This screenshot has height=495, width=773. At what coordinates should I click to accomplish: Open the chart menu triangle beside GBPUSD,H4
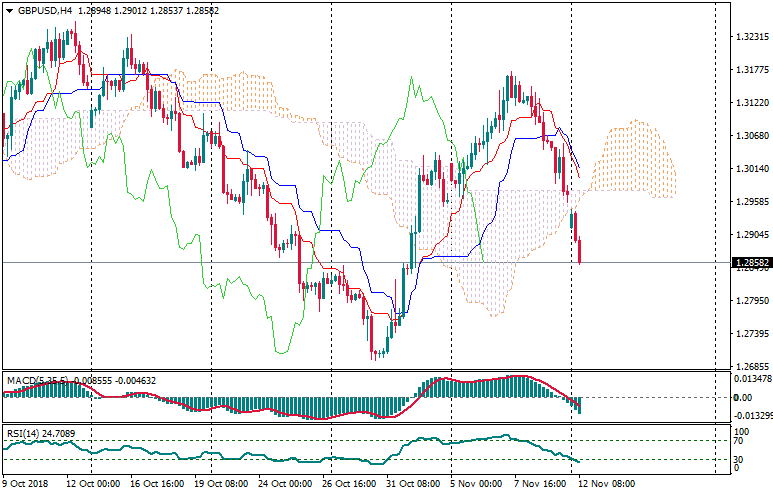click(x=8, y=11)
